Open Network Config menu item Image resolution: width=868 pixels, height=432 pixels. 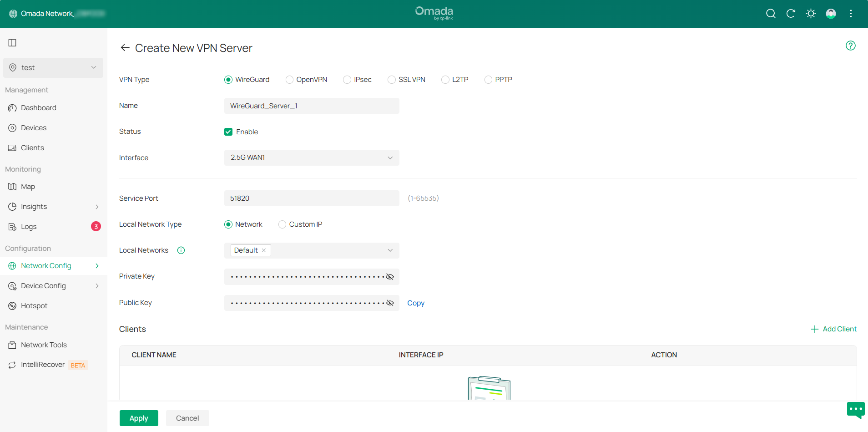(x=45, y=265)
